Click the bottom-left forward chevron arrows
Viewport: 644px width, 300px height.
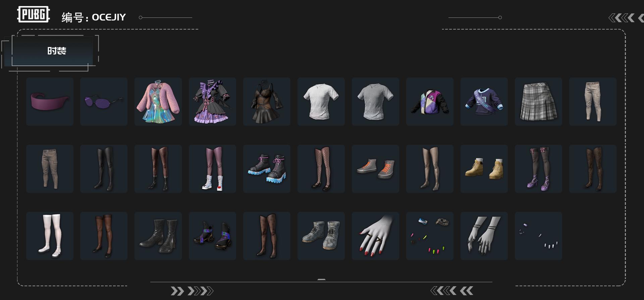(192, 291)
